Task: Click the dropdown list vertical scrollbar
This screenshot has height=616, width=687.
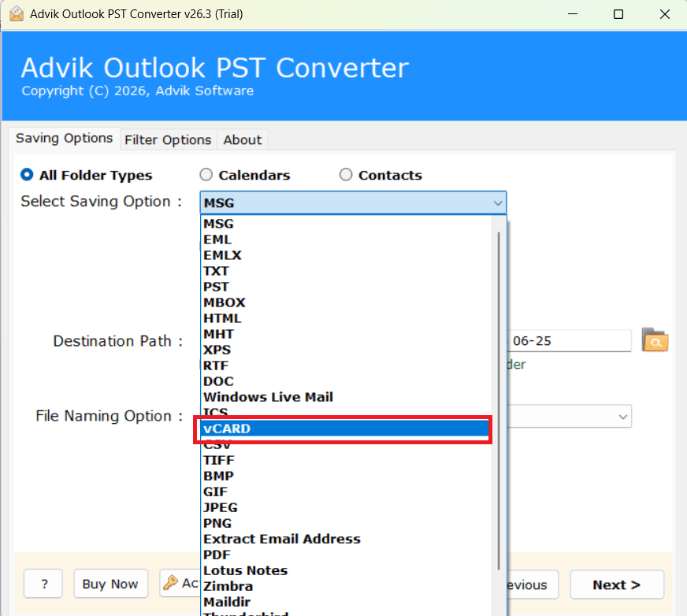Action: [499, 401]
